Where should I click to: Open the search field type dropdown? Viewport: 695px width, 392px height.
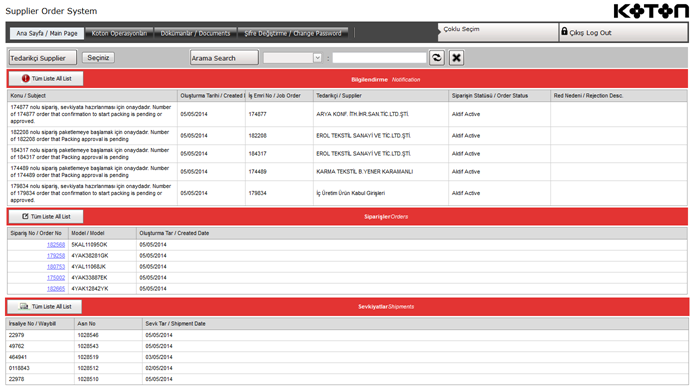317,58
